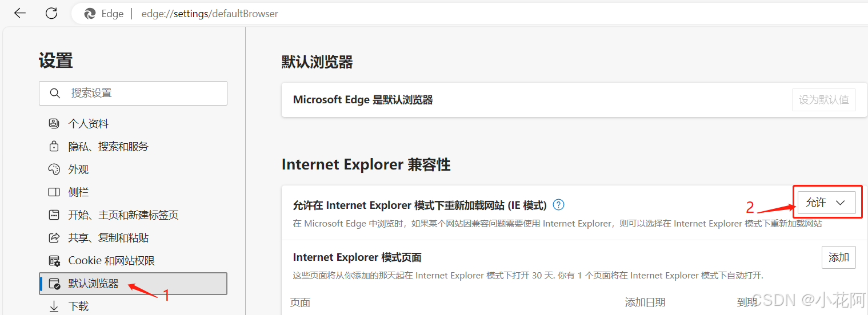Click the 默认浏览器 section heading

317,62
